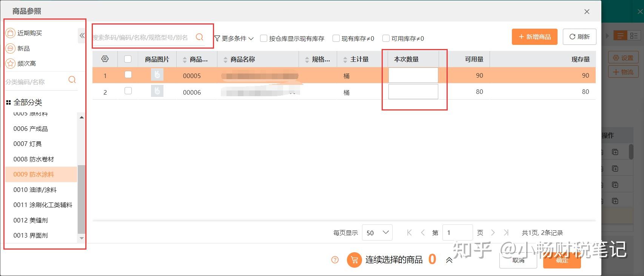
Task: Go to the next page arrow
Action: 493,233
